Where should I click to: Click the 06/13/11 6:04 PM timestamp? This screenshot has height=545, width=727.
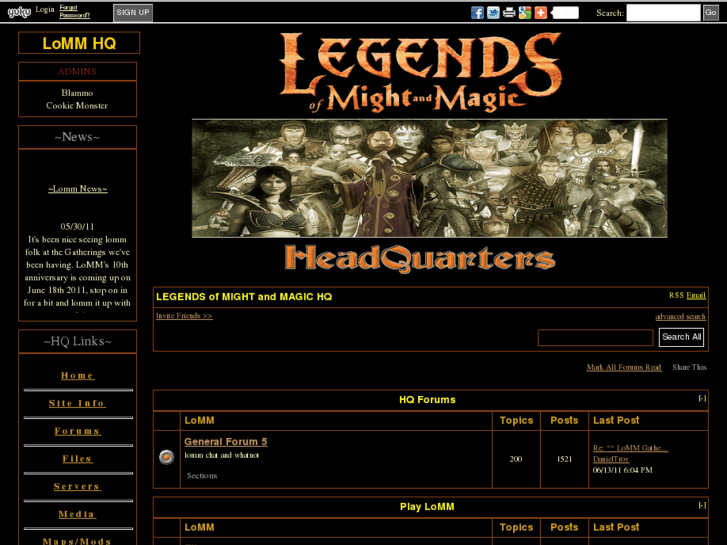622,470
